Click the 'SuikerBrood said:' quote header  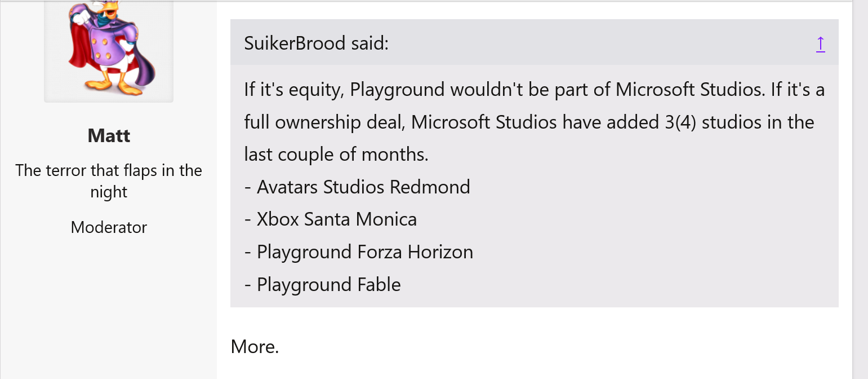(534, 42)
